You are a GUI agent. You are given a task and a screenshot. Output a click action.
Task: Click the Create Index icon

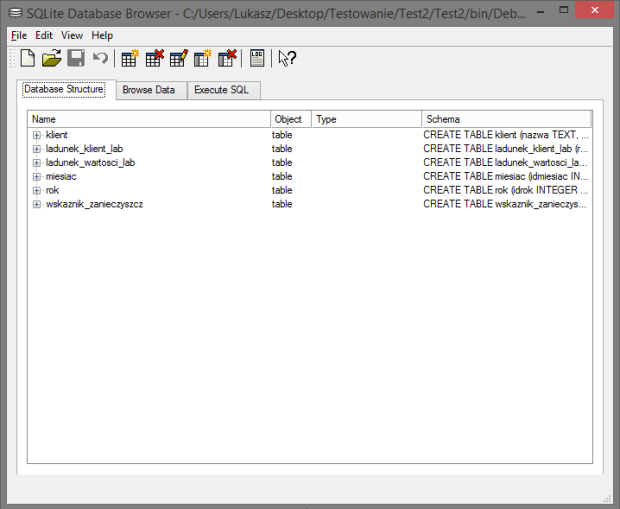point(202,59)
